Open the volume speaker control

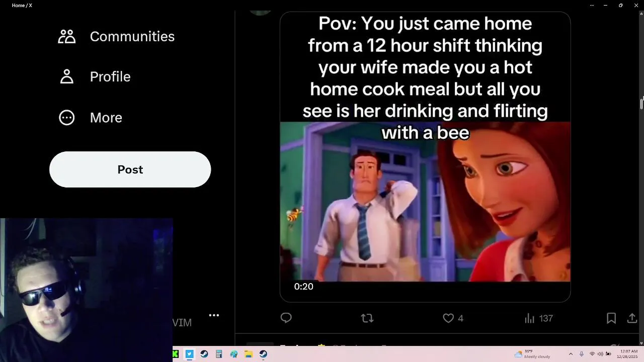pos(600,354)
